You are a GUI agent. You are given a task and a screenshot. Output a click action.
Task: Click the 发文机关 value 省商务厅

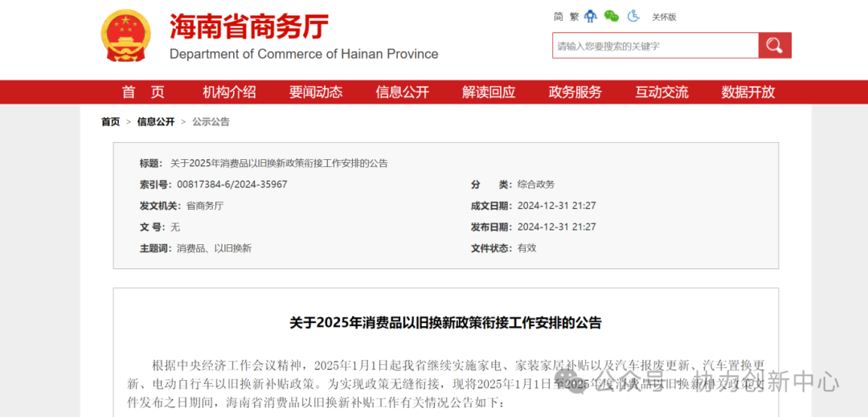(205, 206)
